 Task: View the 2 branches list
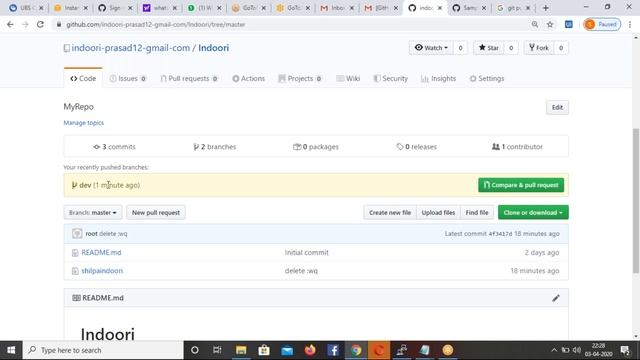coord(215,147)
